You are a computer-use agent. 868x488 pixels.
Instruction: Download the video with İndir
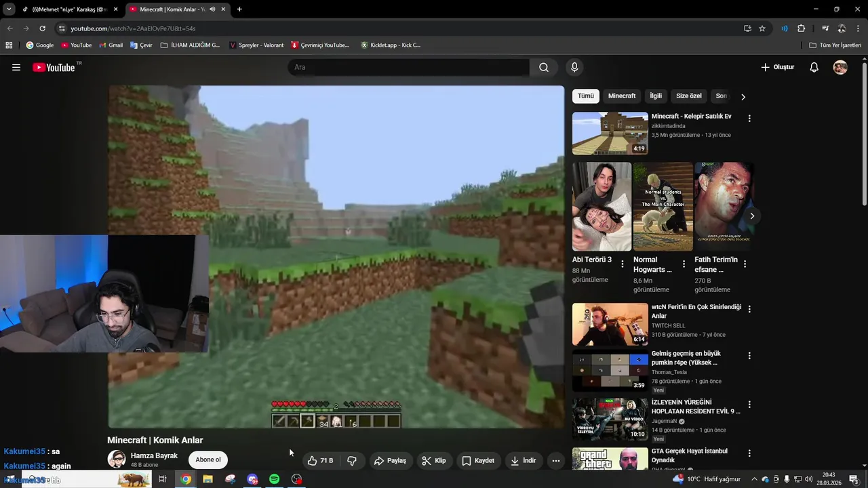tap(523, 461)
